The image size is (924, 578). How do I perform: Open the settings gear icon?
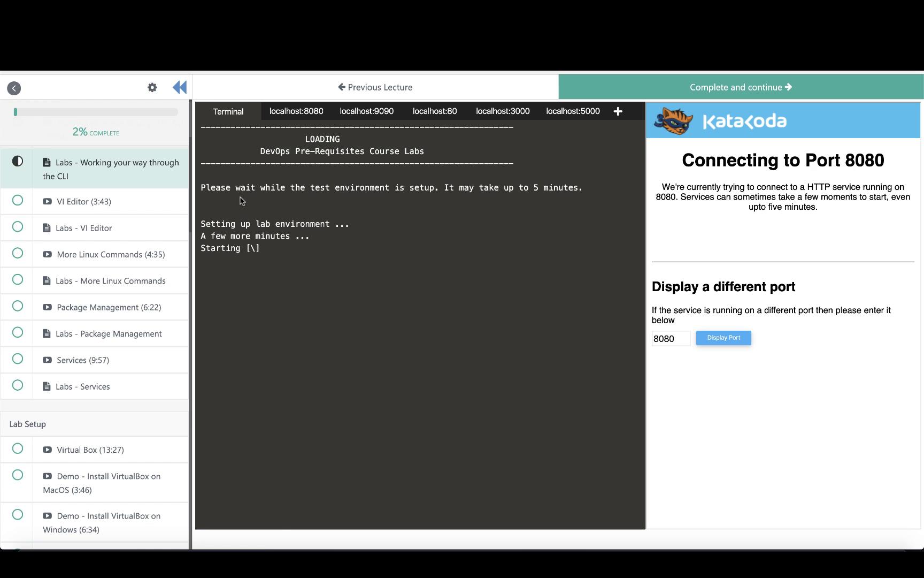click(152, 87)
